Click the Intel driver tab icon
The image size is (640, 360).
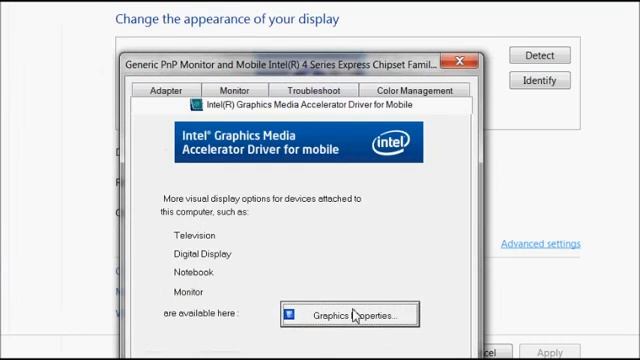pyautogui.click(x=196, y=105)
